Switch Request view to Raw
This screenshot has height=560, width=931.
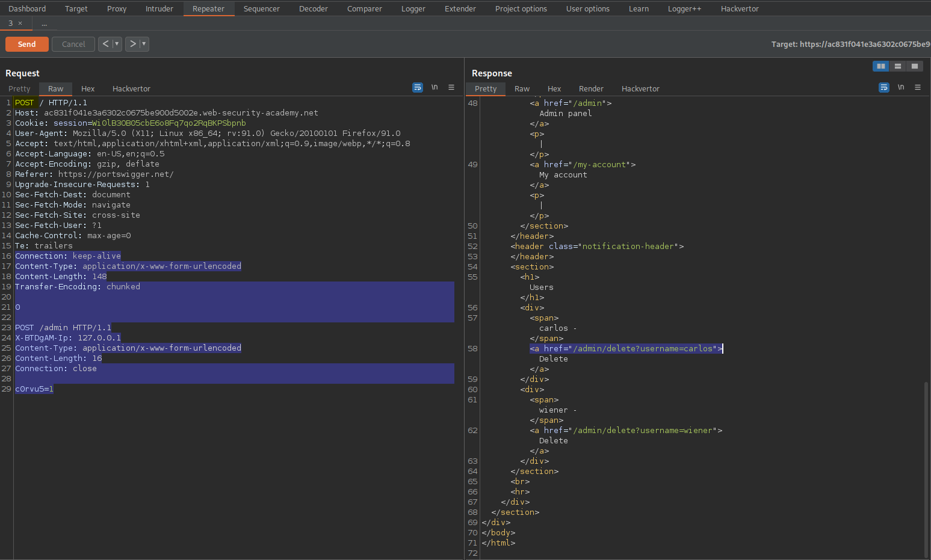pyautogui.click(x=56, y=88)
